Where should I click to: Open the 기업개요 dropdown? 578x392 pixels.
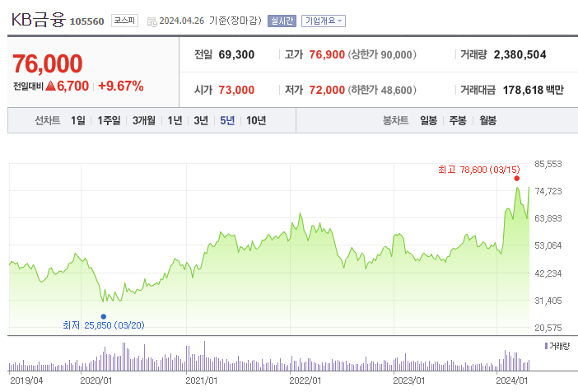pos(324,21)
